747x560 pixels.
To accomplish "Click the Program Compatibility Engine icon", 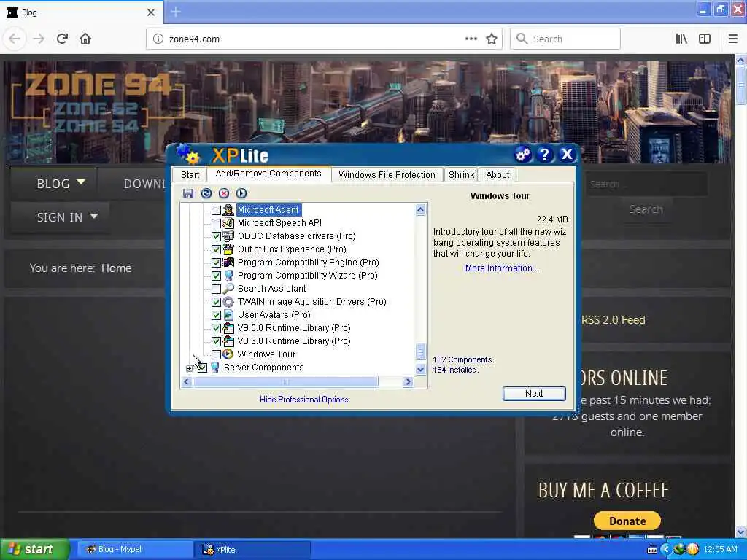I will [228, 262].
